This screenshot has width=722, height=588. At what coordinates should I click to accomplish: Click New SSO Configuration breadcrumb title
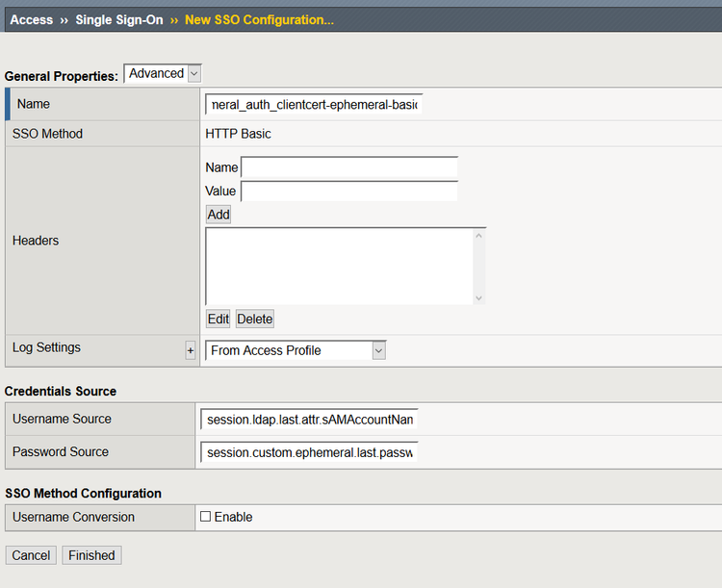pos(259,19)
